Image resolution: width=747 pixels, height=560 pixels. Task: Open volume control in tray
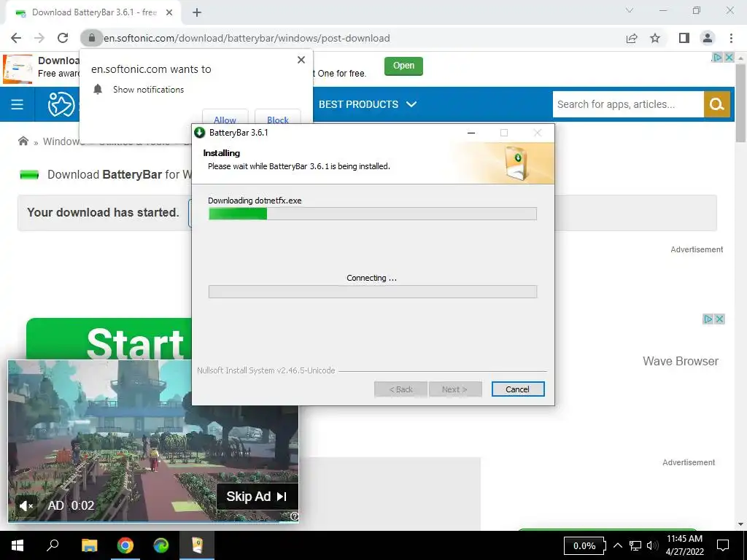pyautogui.click(x=652, y=545)
